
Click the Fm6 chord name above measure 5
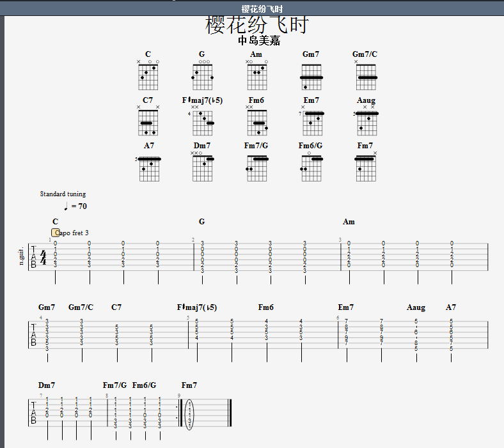265,307
